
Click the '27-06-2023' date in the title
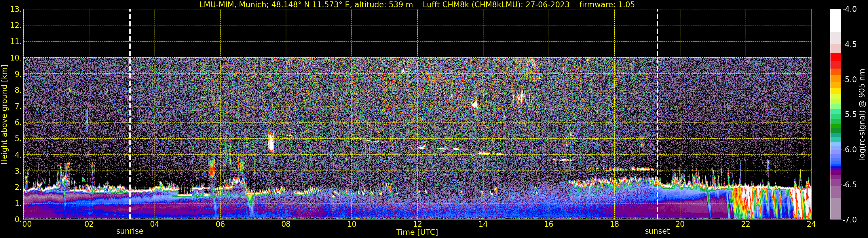point(548,4)
